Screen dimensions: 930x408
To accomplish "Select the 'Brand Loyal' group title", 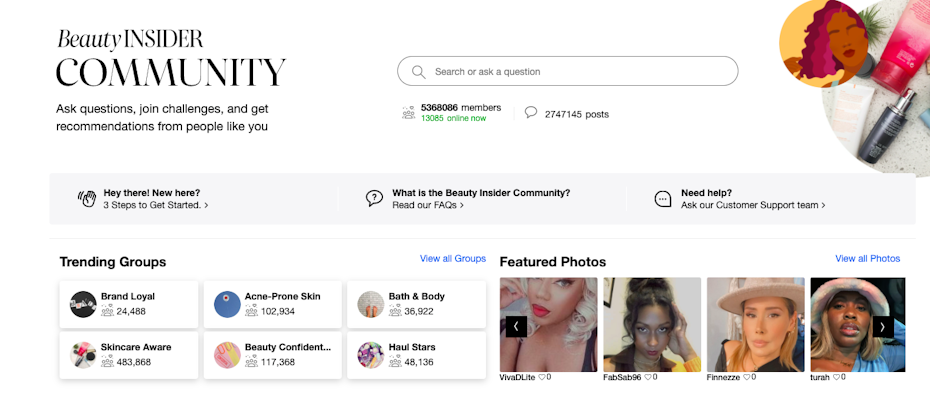I will coord(128,297).
